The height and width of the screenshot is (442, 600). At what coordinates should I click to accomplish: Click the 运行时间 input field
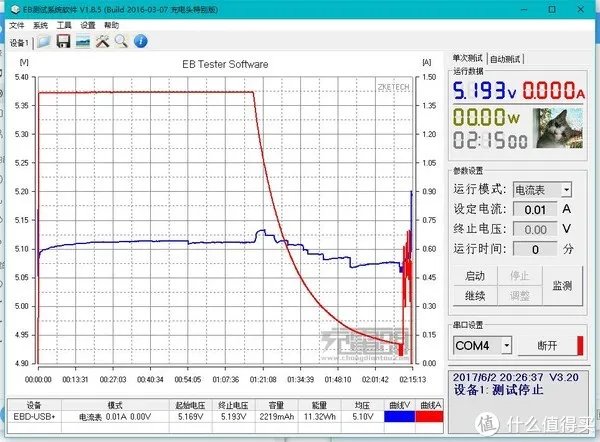coord(535,249)
